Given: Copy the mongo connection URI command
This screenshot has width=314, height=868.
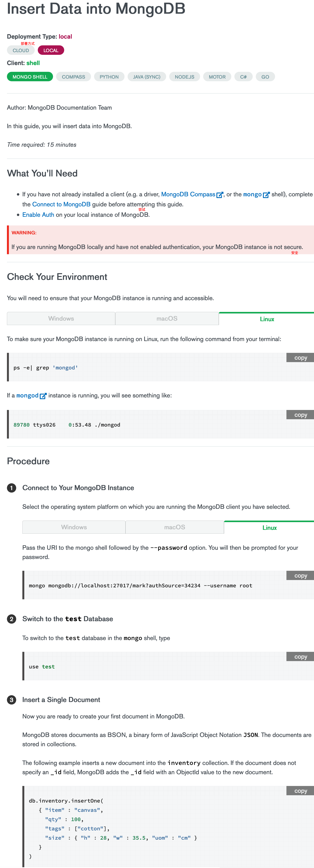Looking at the screenshot, I should coord(300,576).
